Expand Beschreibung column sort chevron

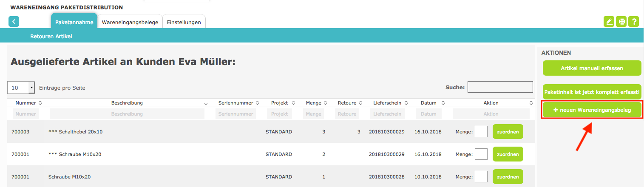click(x=206, y=103)
